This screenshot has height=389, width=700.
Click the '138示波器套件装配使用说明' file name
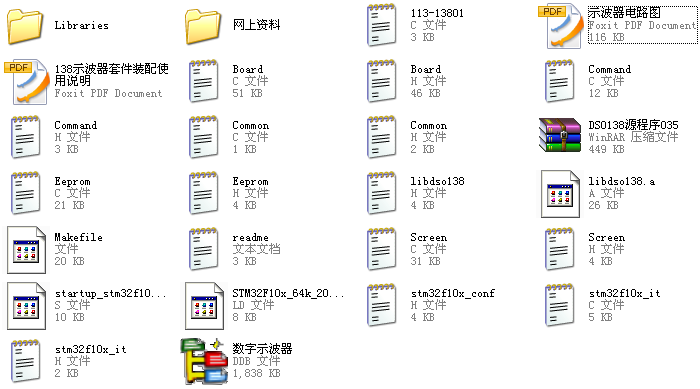112,75
